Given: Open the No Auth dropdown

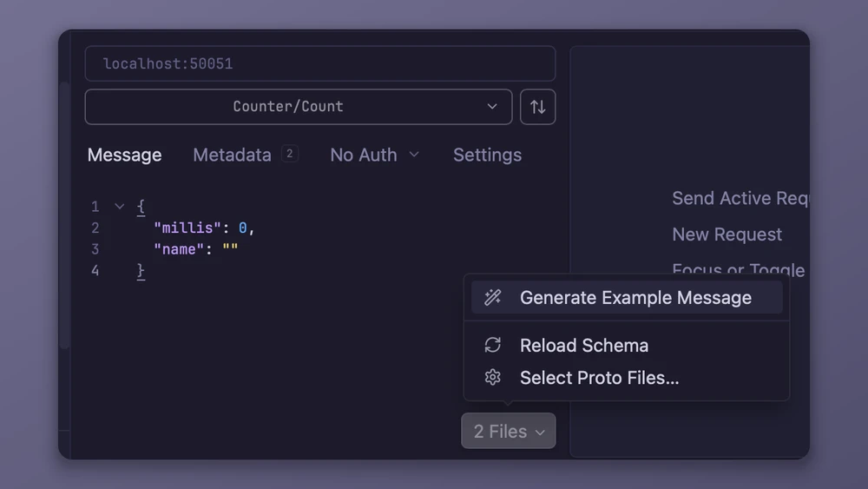Looking at the screenshot, I should [375, 155].
